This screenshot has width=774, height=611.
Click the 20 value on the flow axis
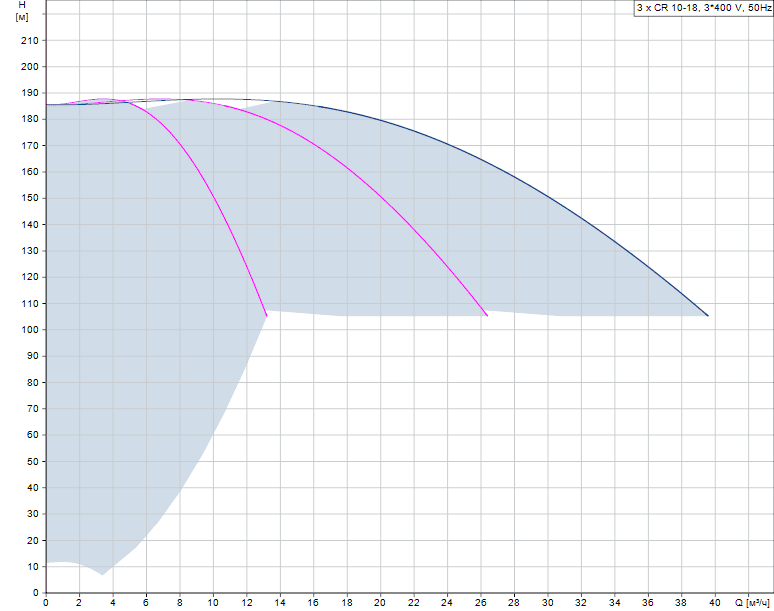pyautogui.click(x=380, y=603)
